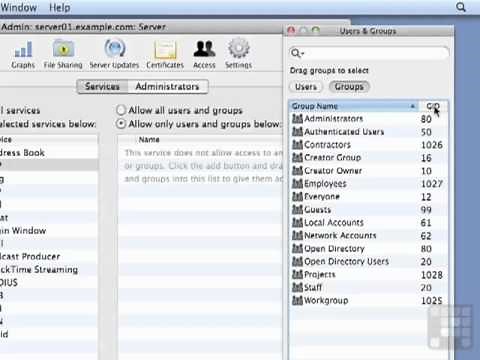The height and width of the screenshot is (360, 480).
Task: Click GID value 1027 for Employees
Action: point(432,184)
